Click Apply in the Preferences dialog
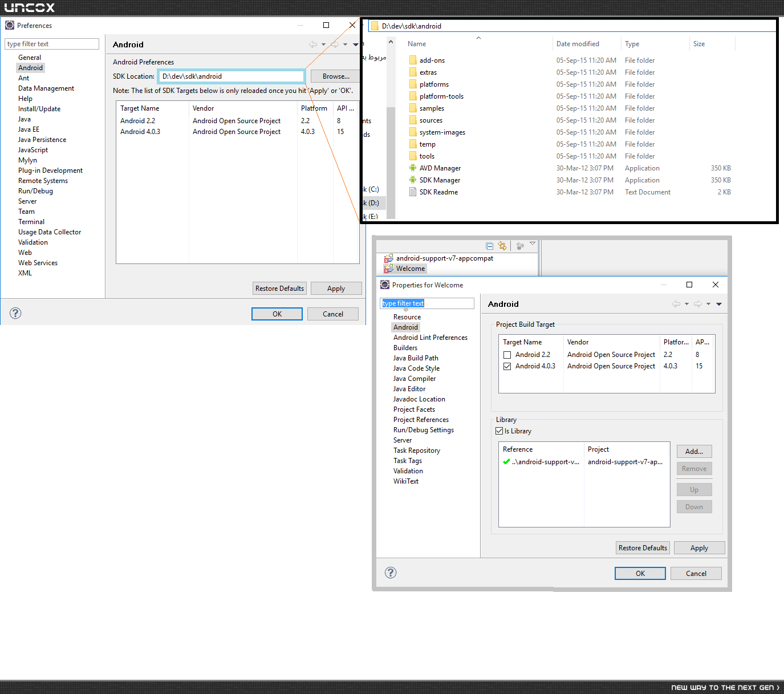This screenshot has width=784, height=694. pyautogui.click(x=336, y=289)
